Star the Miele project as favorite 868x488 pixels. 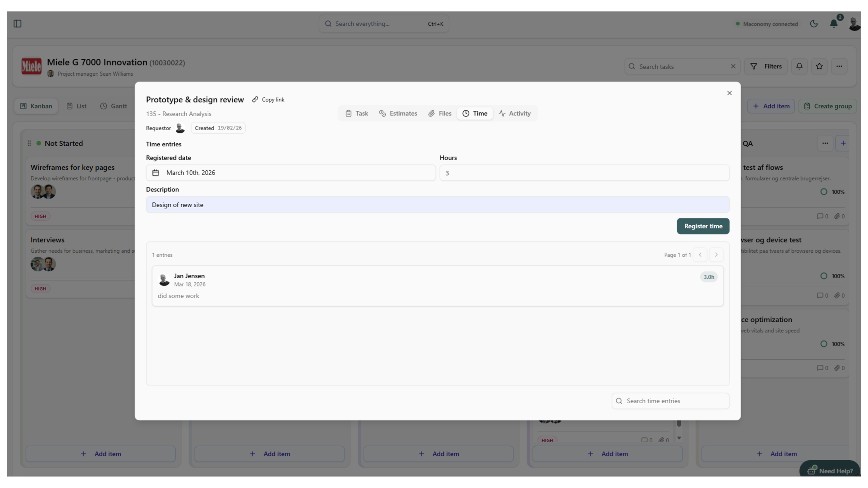click(x=819, y=66)
